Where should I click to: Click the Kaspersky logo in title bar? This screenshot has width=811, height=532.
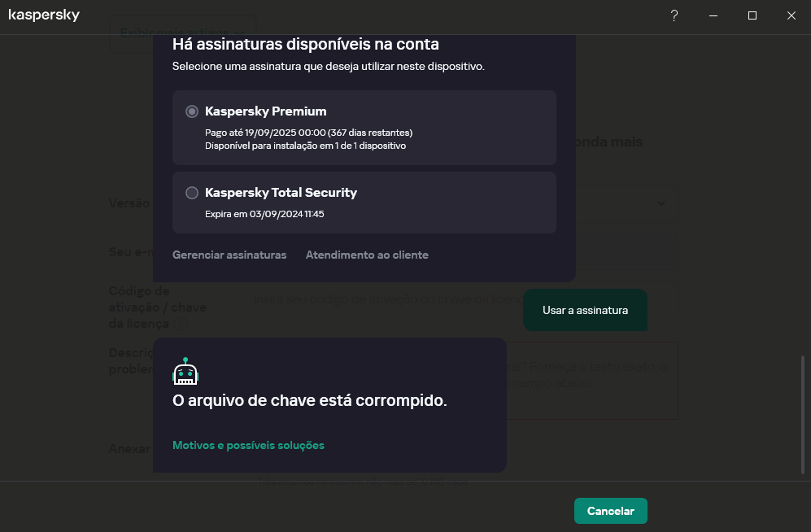44,15
